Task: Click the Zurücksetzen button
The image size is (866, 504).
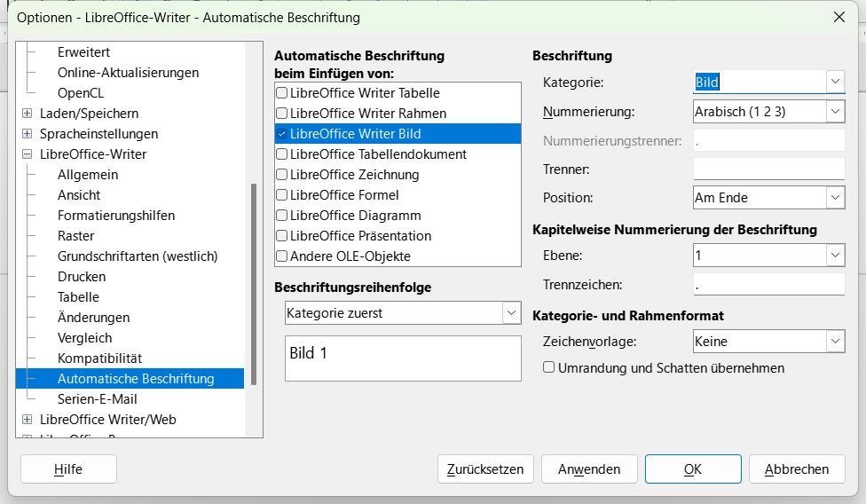Action: (485, 469)
